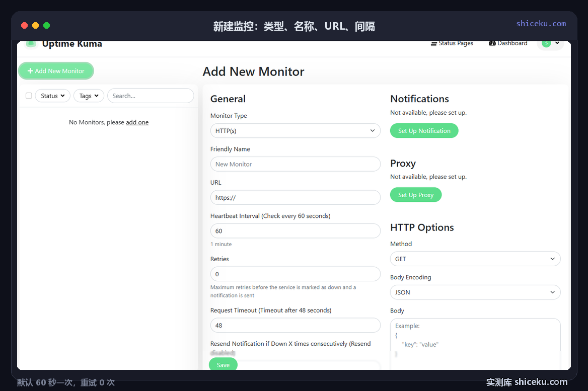
Task: Click the 'Proxy' section heading
Action: (403, 164)
